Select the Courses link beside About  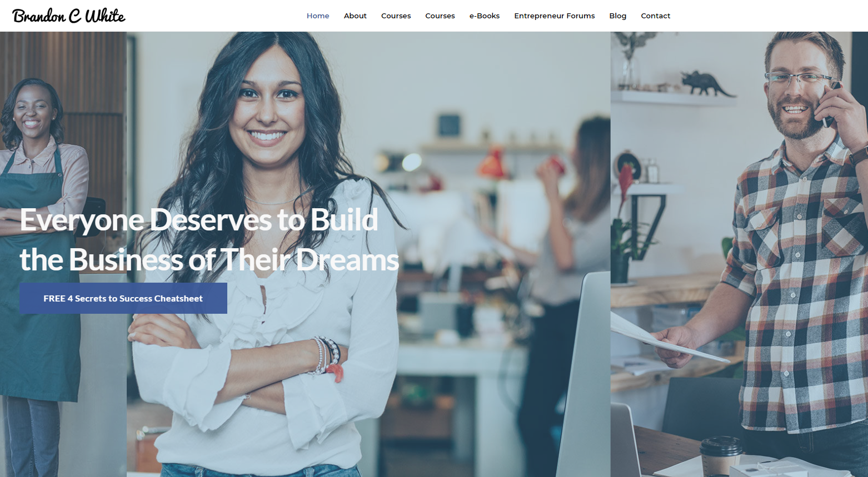coord(396,16)
